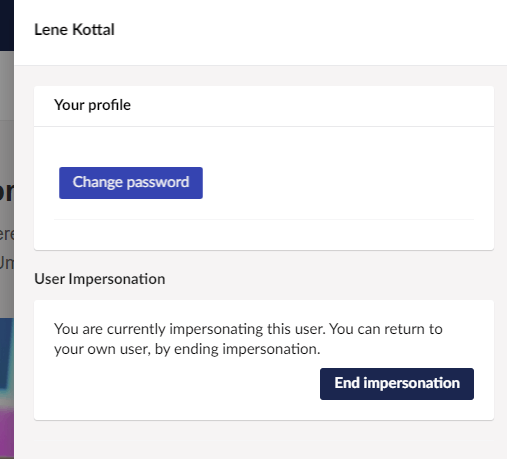Screen dimensions: 507x459
Task: Click the purple bottom portion of background image
Action: [7, 433]
